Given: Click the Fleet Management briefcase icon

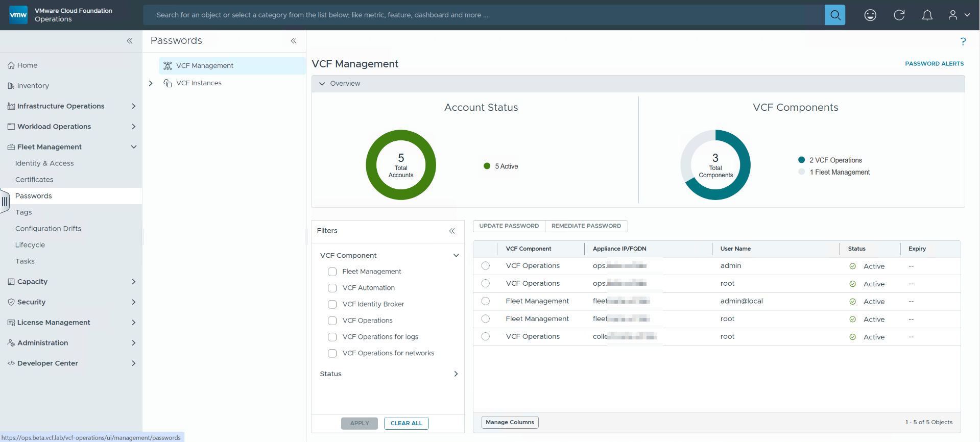Looking at the screenshot, I should pyautogui.click(x=11, y=147).
